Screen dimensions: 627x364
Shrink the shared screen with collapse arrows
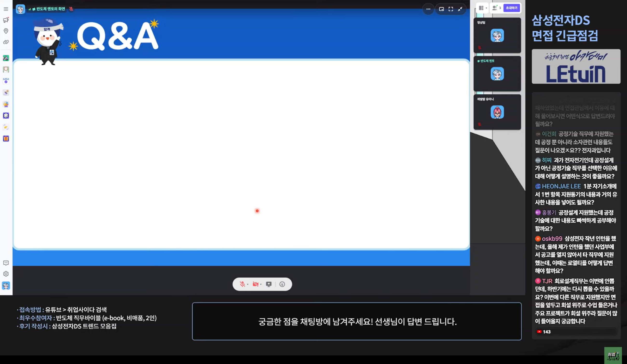460,9
